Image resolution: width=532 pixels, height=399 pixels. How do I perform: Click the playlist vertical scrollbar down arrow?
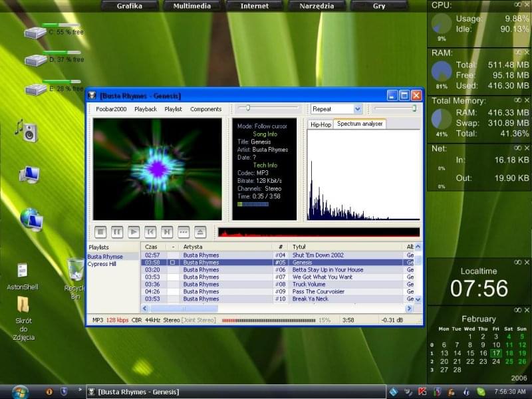(x=418, y=299)
